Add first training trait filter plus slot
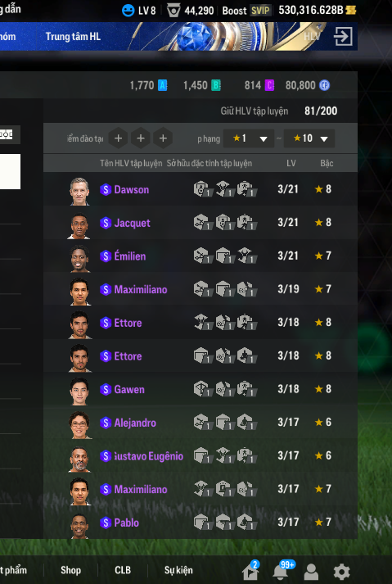Image resolution: width=392 pixels, height=584 pixels. 118,138
